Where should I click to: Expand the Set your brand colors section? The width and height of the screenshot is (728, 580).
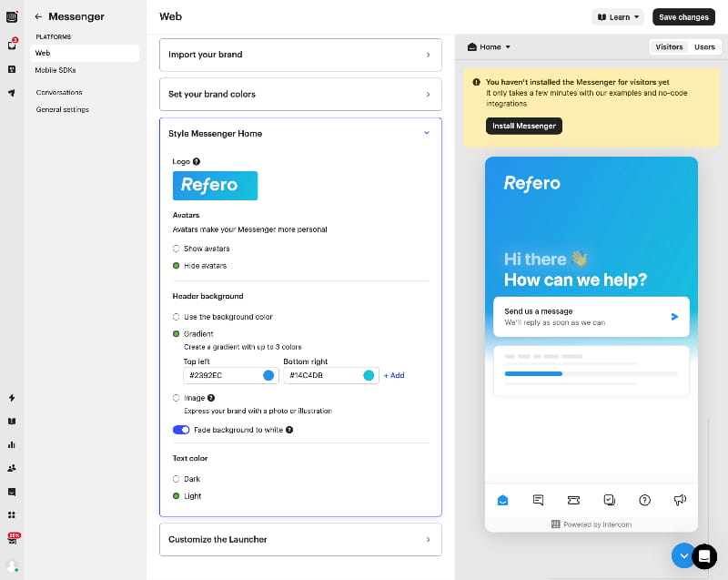pos(300,95)
